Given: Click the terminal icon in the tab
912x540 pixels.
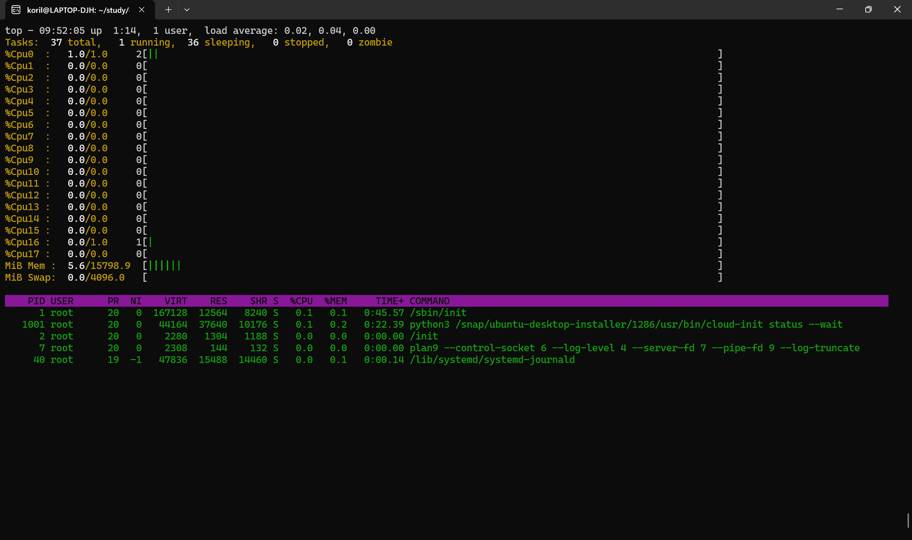Looking at the screenshot, I should click(x=16, y=10).
